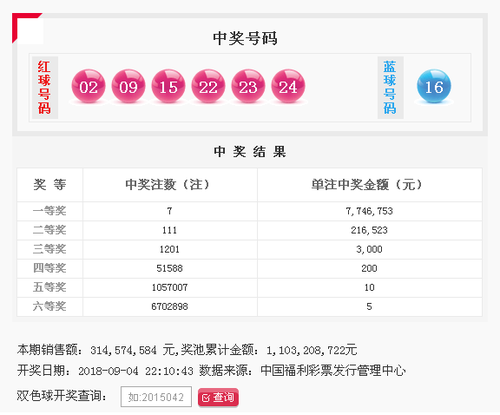This screenshot has height=415, width=500.
Task: Click the 中奖结果 heading
Action: pyautogui.click(x=250, y=152)
